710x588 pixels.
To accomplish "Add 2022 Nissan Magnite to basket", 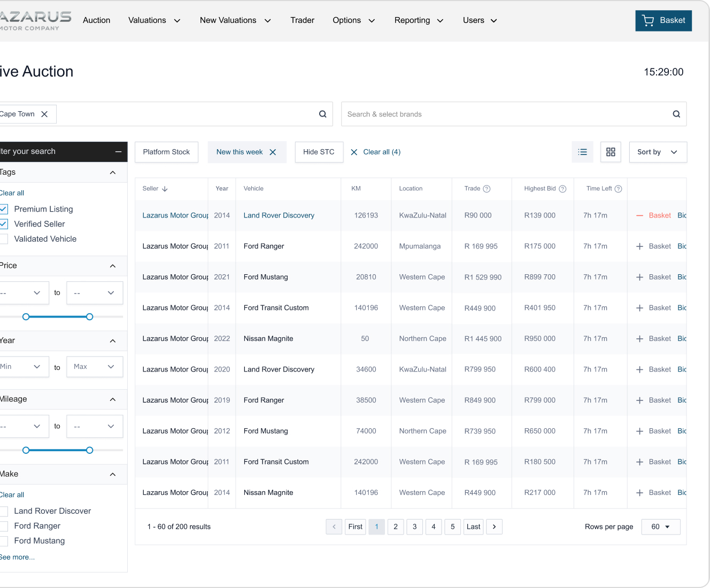I will 653,339.
